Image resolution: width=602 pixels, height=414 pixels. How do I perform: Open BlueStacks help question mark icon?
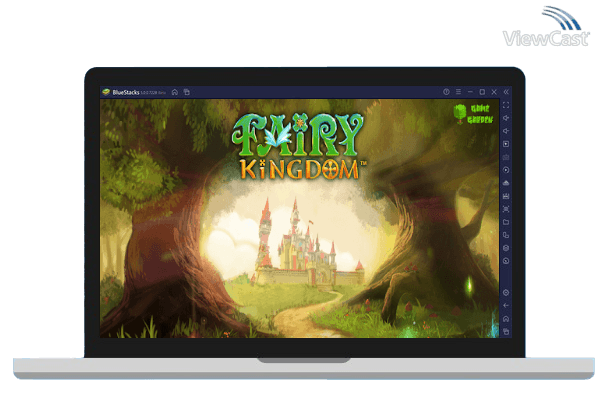point(446,92)
